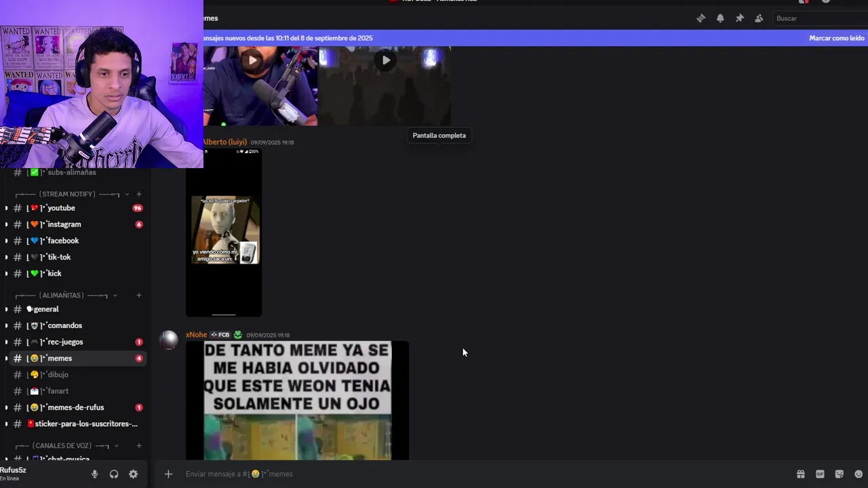Open the sticker picker icon
The height and width of the screenshot is (488, 868).
point(840,474)
